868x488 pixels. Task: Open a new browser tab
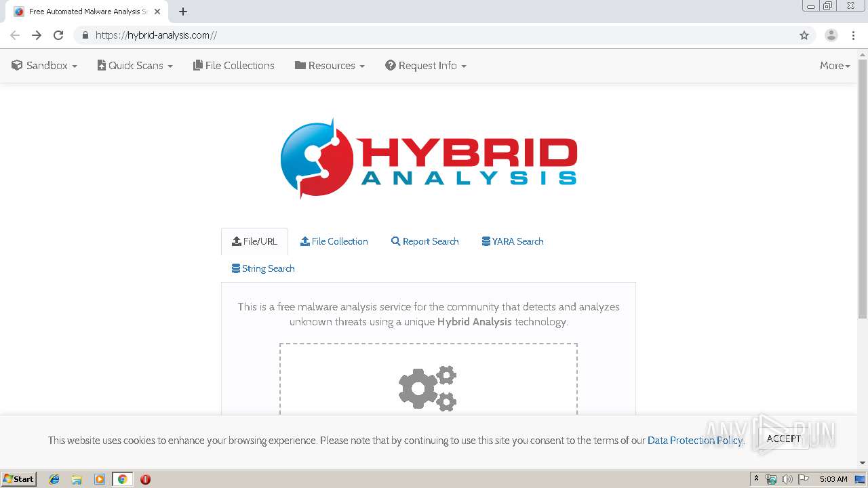[x=183, y=12]
